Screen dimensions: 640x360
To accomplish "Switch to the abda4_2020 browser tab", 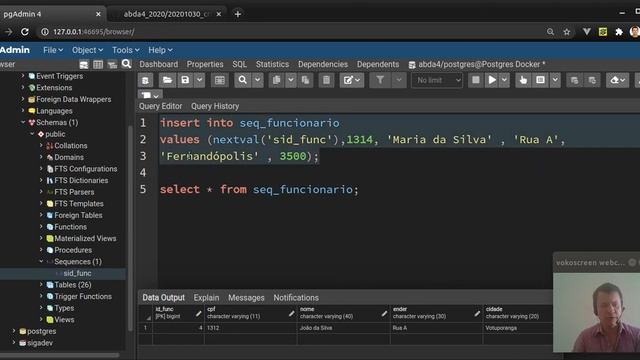I will [167, 14].
